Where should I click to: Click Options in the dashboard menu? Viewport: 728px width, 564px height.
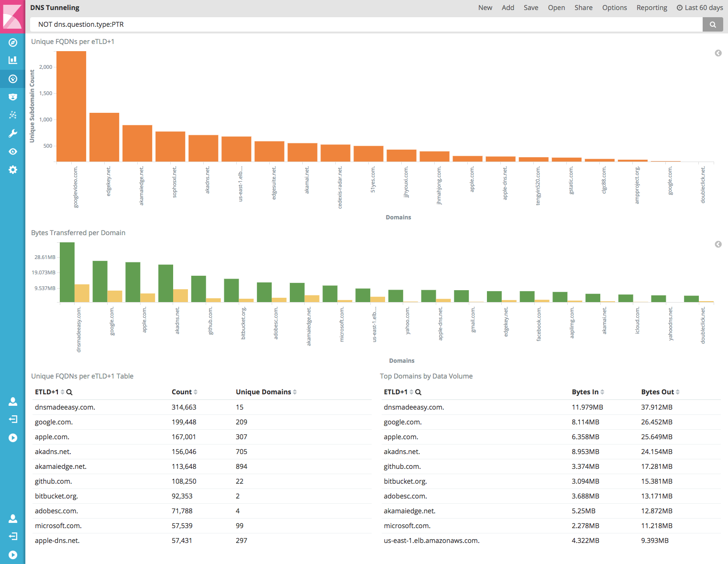[615, 8]
